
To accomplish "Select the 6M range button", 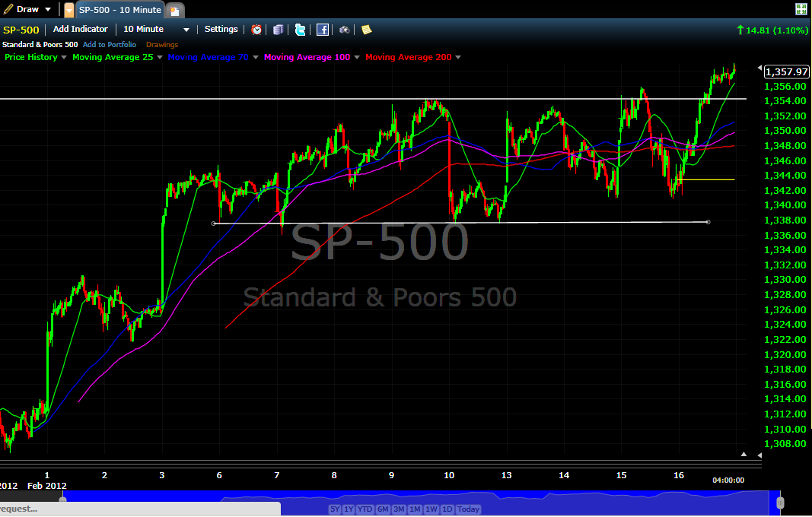I will click(x=384, y=509).
